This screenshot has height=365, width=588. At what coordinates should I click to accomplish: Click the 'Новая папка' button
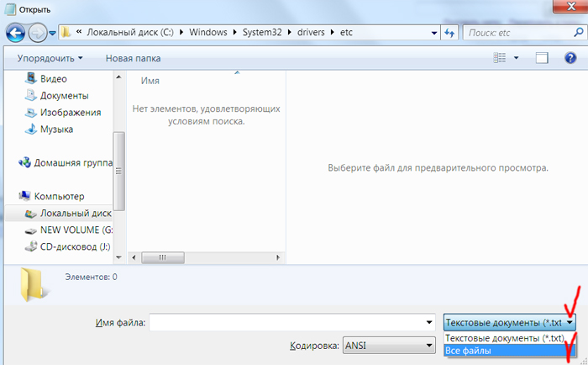tap(133, 59)
